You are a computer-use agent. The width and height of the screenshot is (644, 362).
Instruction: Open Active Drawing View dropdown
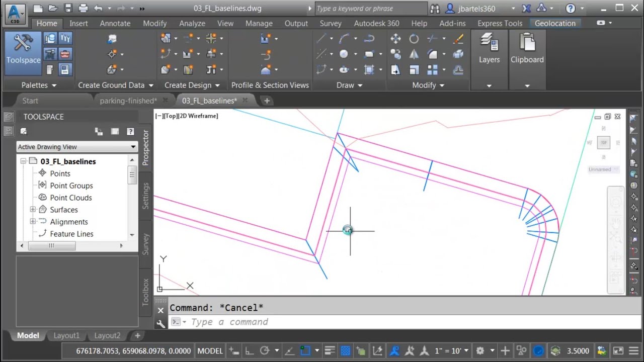[77, 147]
